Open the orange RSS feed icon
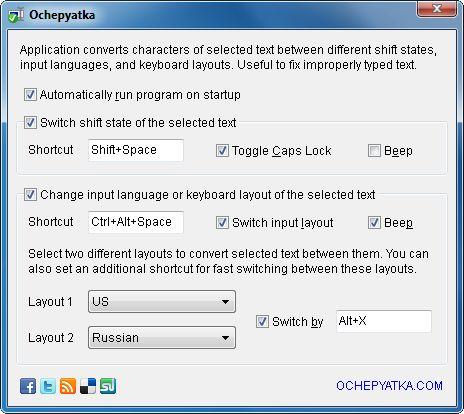464x414 pixels. (68, 386)
